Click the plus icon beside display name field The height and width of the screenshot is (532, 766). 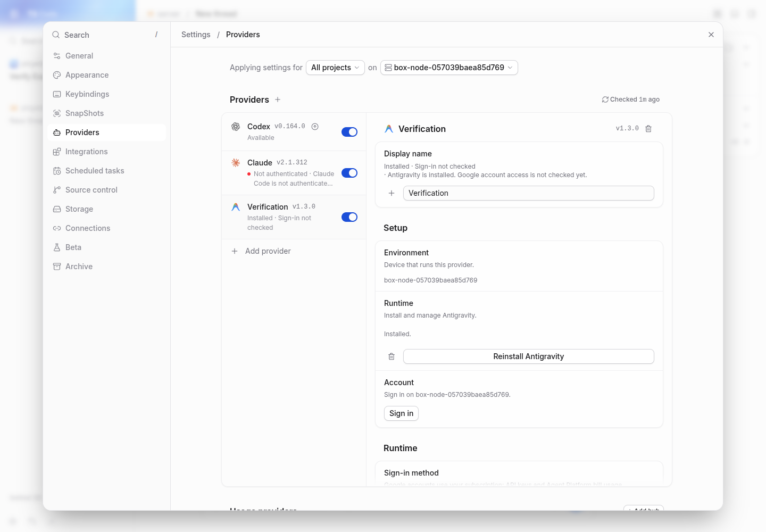point(392,193)
